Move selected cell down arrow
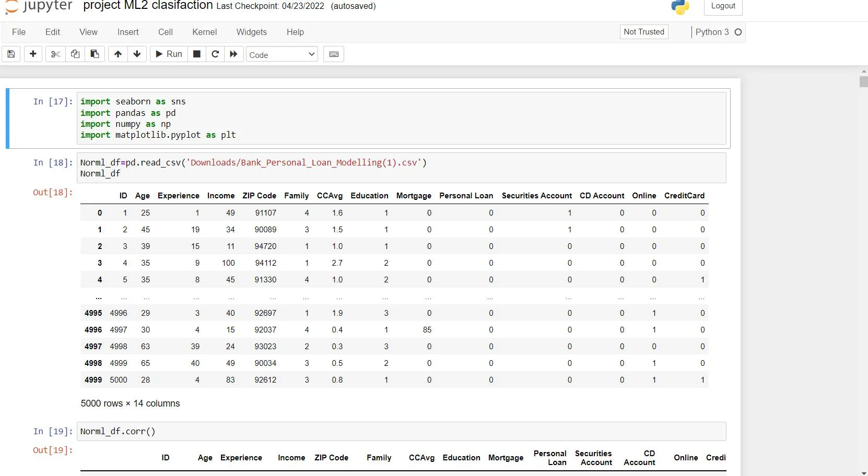This screenshot has height=476, width=868. point(137,54)
